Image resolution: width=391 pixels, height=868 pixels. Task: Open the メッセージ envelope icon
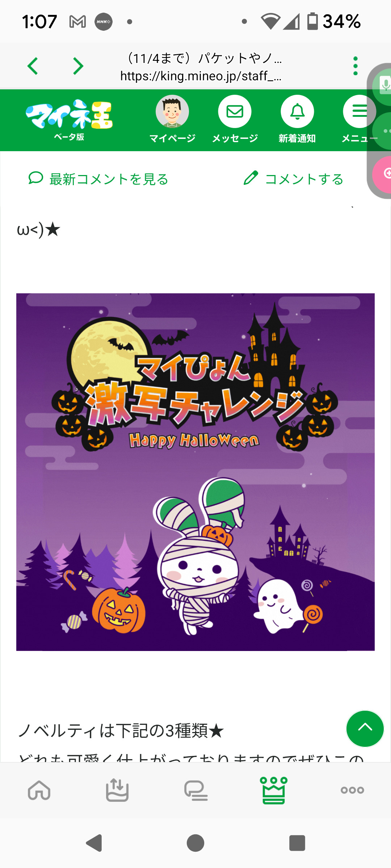click(x=235, y=112)
